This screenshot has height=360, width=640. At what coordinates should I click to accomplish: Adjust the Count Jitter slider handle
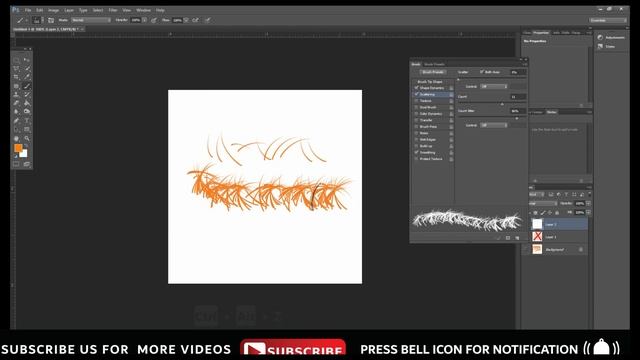517,118
